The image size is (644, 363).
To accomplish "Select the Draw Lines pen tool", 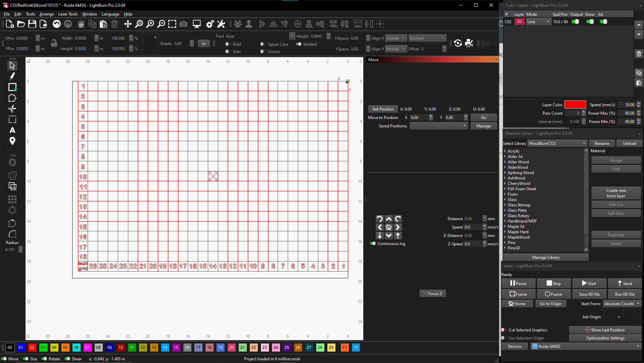I will [12, 76].
